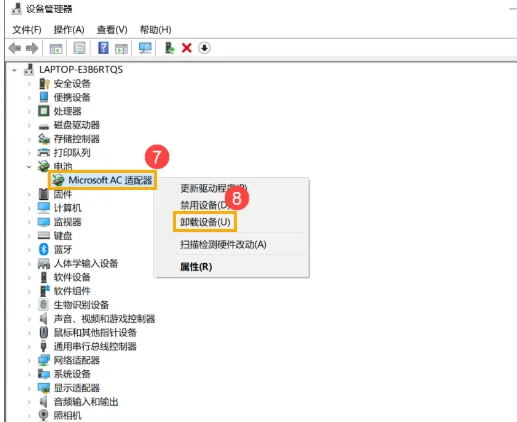Click the update driver green arrow icon
The width and height of the screenshot is (517, 422).
pyautogui.click(x=170, y=48)
